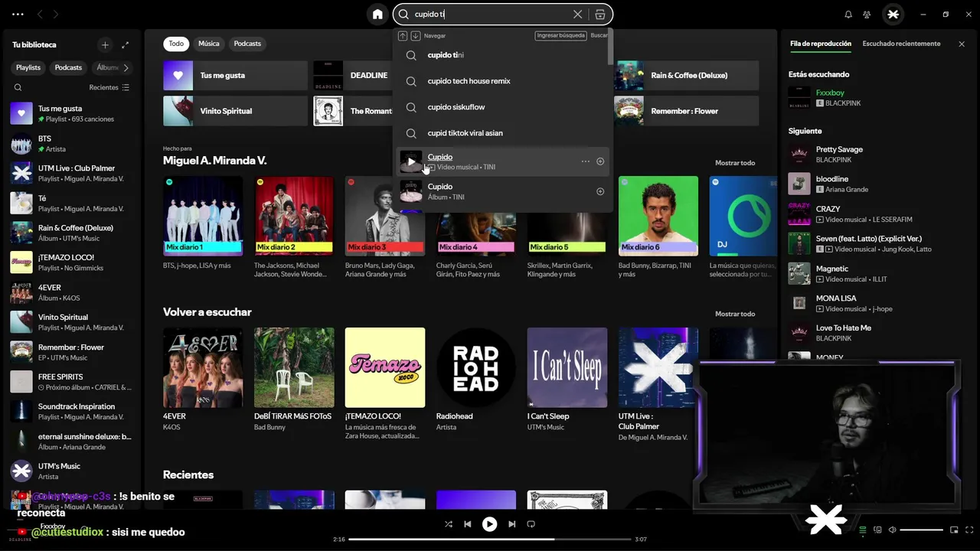Click in the search input field
Image resolution: width=980 pixels, height=551 pixels.
[x=490, y=14]
